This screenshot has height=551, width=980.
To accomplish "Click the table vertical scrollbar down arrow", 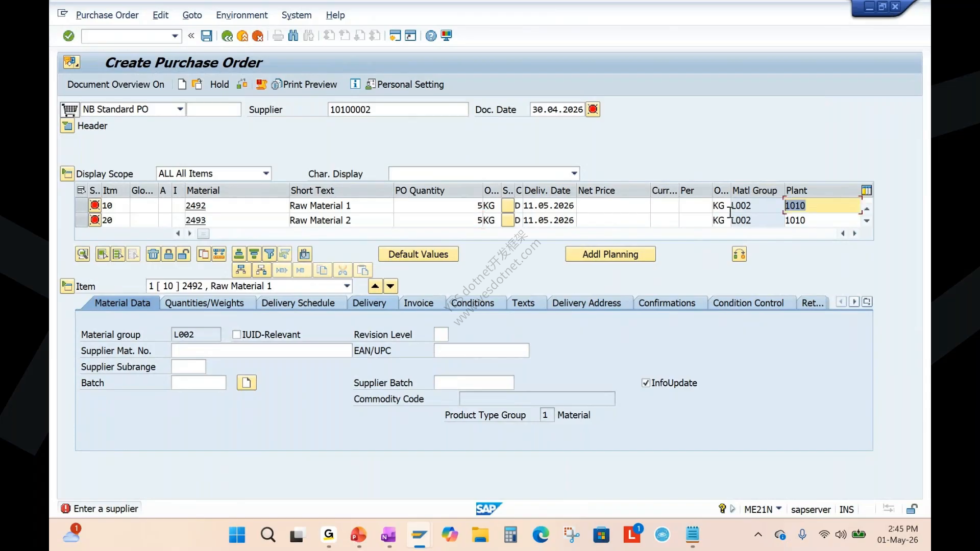I will (x=867, y=221).
